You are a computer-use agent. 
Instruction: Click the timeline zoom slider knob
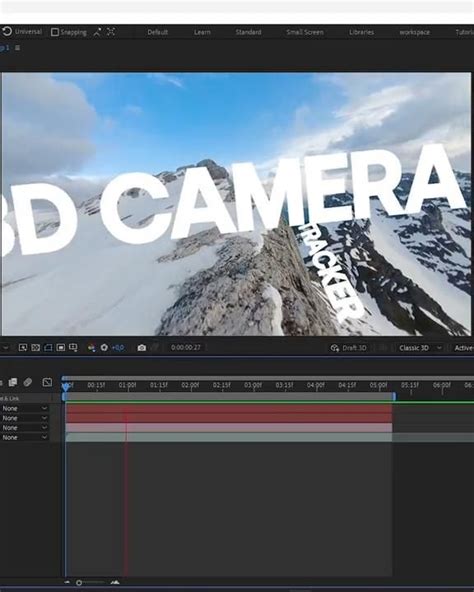tap(79, 583)
